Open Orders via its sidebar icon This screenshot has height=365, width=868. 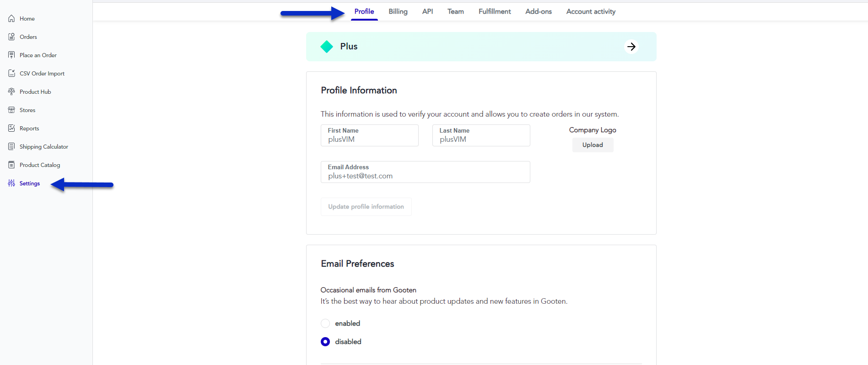pyautogui.click(x=11, y=37)
